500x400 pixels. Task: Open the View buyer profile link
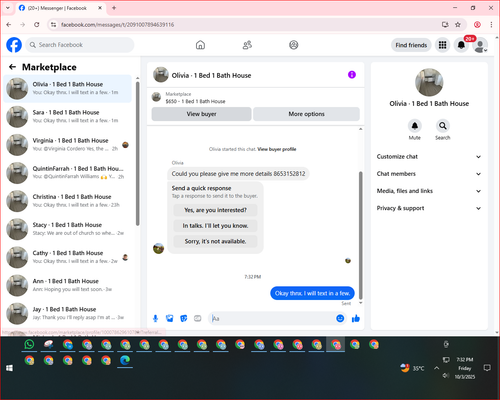[277, 149]
